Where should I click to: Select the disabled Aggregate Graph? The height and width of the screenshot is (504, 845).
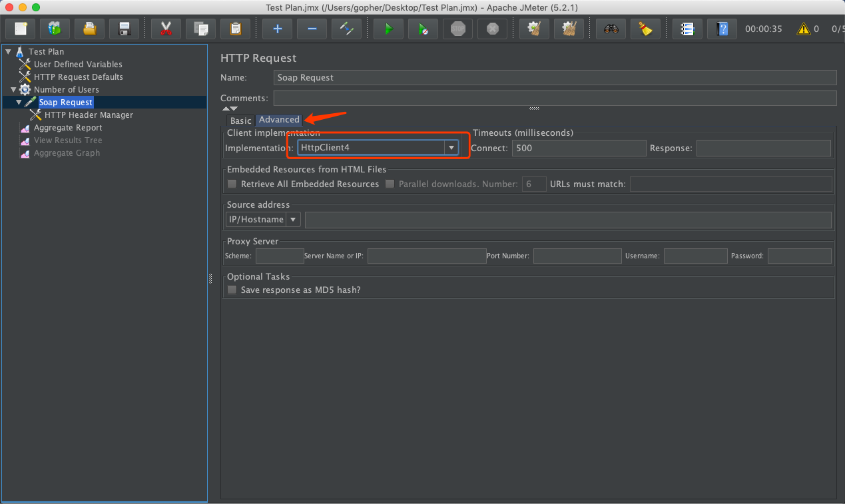pos(67,152)
